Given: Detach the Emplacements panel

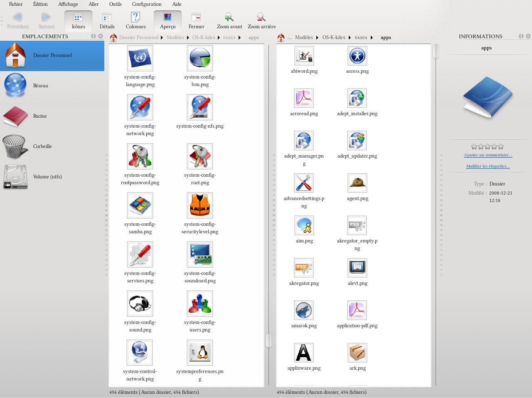Looking at the screenshot, I should click(x=94, y=36).
